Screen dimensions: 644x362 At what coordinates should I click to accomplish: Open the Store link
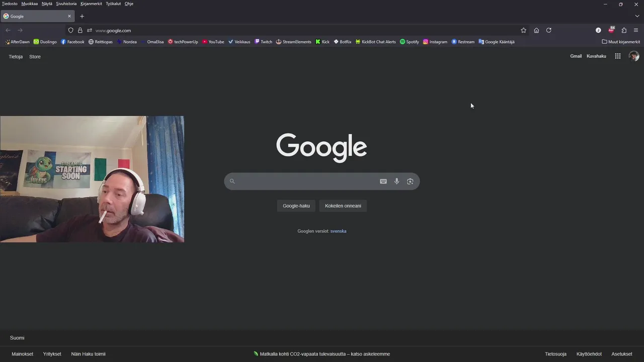point(35,57)
